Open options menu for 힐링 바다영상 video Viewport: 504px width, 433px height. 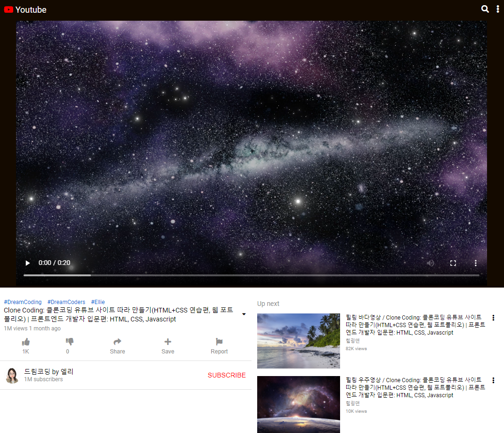pyautogui.click(x=493, y=318)
